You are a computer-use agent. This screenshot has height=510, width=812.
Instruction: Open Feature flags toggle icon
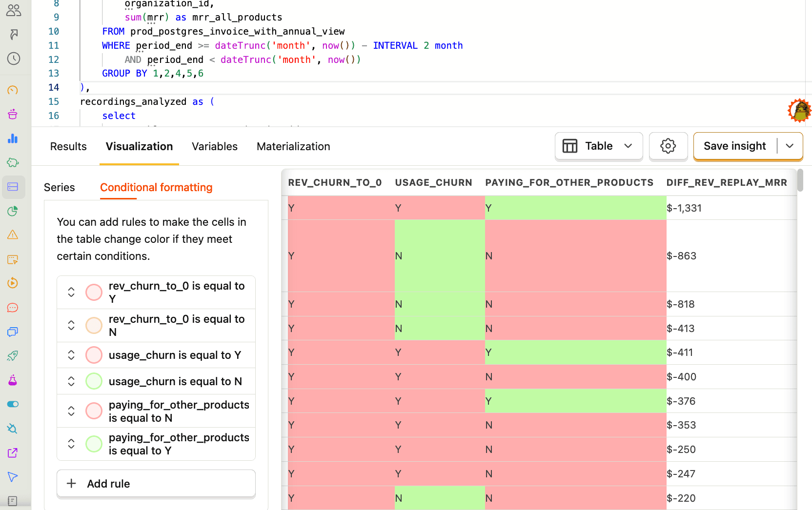13,404
